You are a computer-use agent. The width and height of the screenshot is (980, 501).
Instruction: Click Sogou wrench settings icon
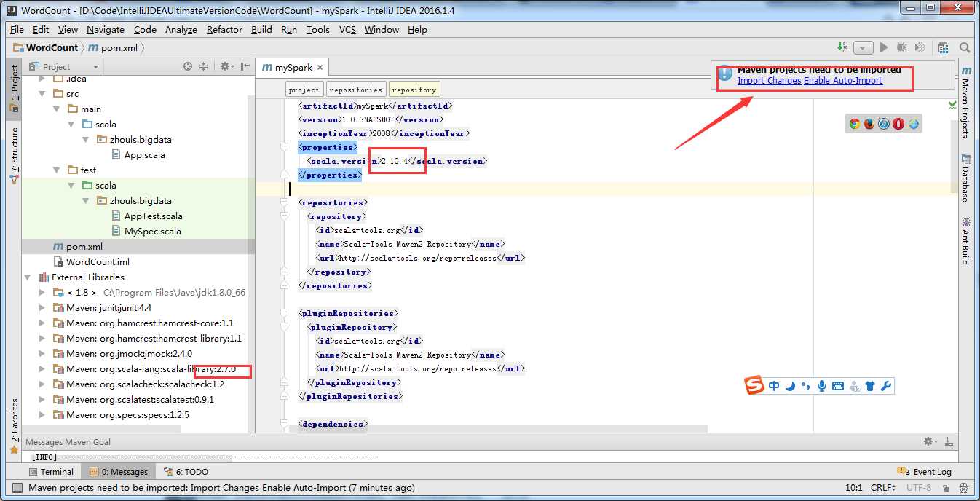pos(886,386)
